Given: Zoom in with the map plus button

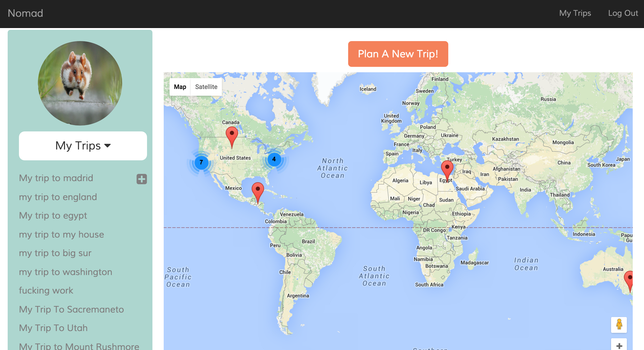Looking at the screenshot, I should [619, 346].
